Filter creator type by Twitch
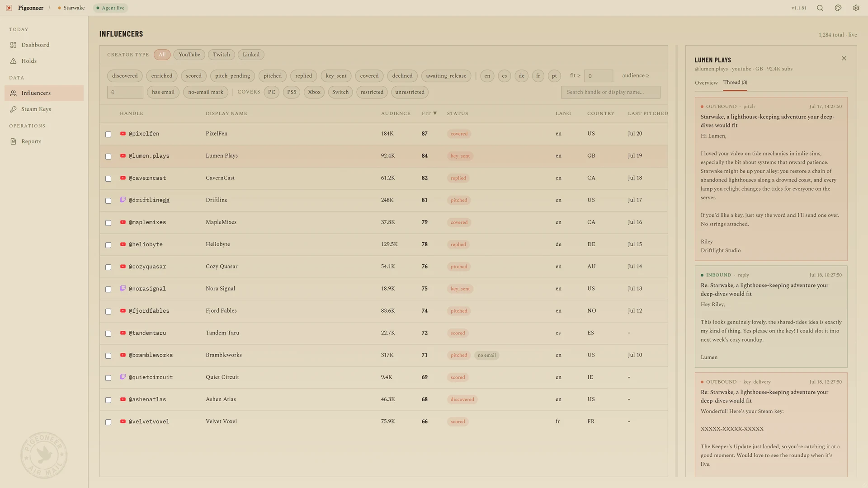868x488 pixels. [x=222, y=55]
